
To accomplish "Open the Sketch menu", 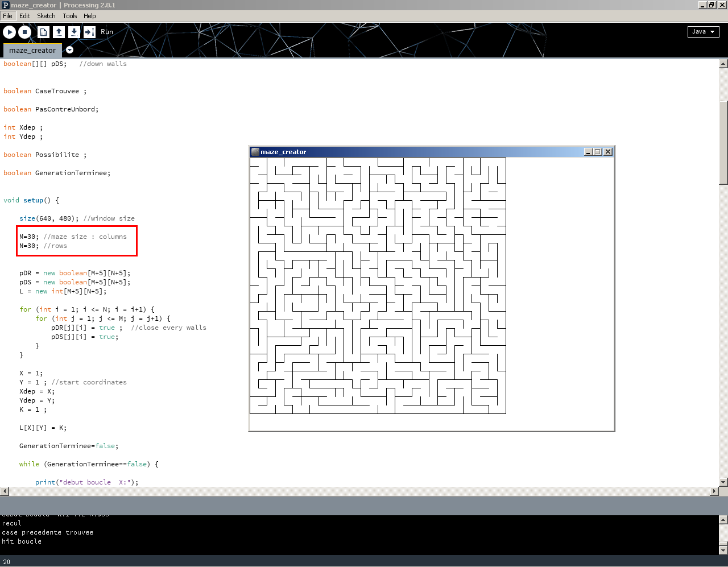I will coord(45,16).
